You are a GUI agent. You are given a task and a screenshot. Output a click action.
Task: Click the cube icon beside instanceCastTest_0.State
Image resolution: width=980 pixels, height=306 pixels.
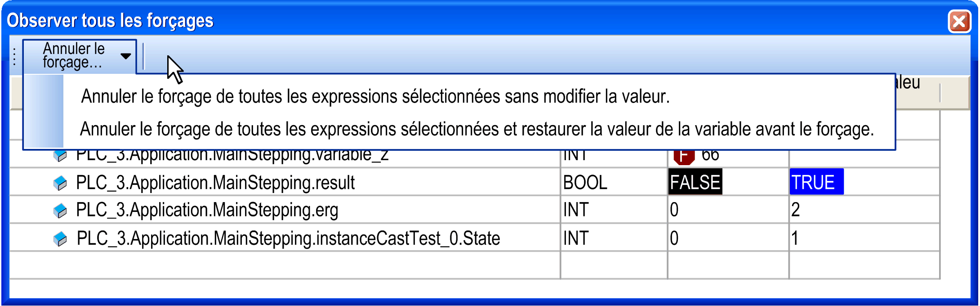point(60,239)
